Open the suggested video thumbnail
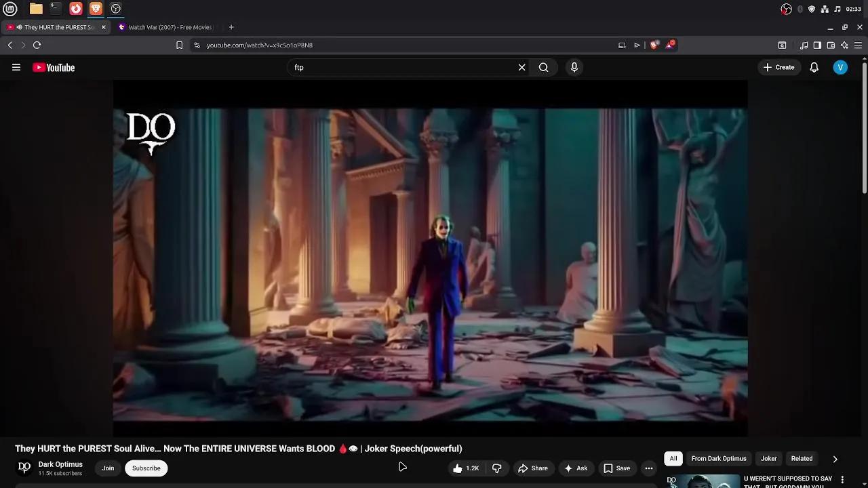Image resolution: width=868 pixels, height=488 pixels. pos(703,481)
